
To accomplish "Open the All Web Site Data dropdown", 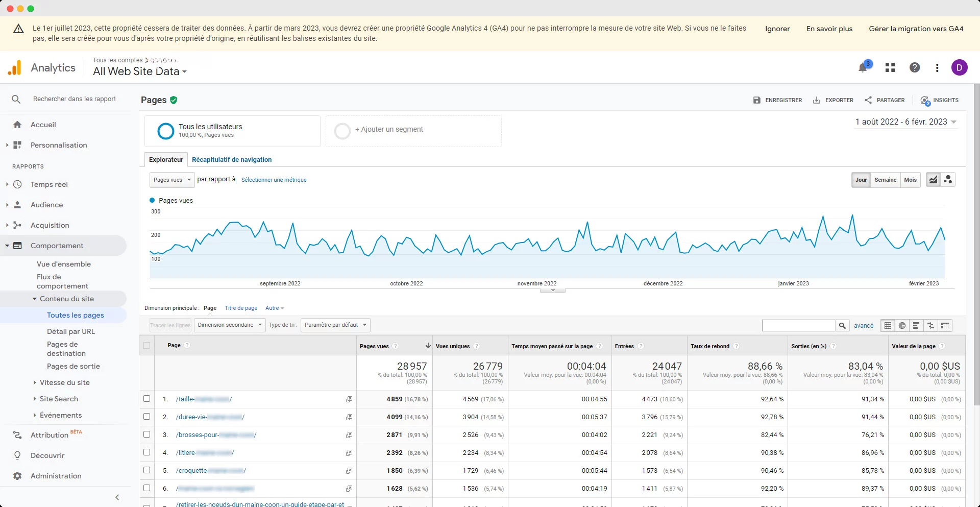I will (x=140, y=71).
